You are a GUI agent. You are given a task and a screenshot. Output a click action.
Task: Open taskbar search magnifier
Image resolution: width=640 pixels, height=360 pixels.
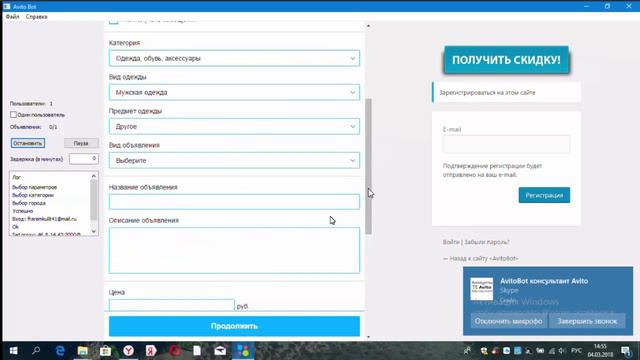(36, 350)
